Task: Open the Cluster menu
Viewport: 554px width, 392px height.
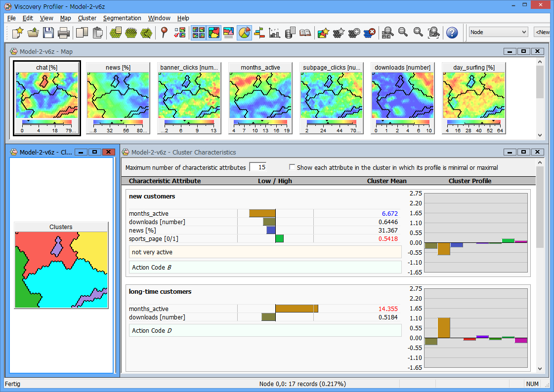Action: coord(87,18)
